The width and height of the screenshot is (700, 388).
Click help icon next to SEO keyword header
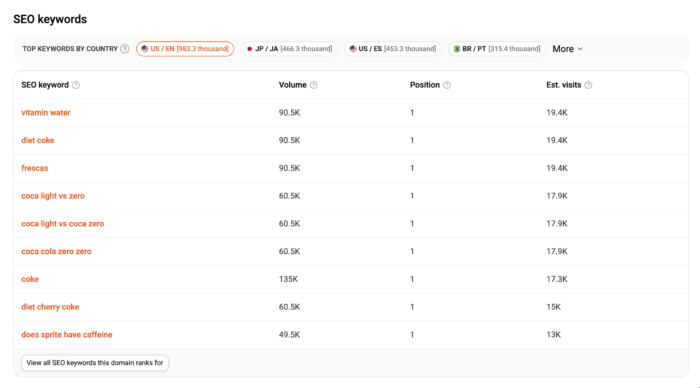pyautogui.click(x=76, y=85)
